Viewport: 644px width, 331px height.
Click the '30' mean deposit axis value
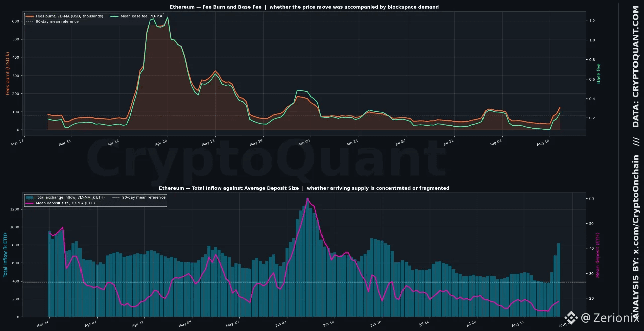pos(592,274)
